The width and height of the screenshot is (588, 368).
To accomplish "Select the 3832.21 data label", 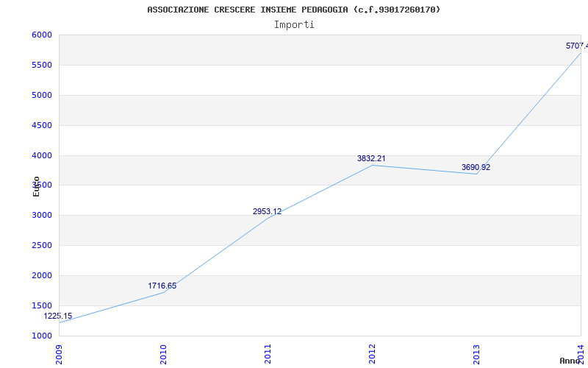I will coord(371,158).
